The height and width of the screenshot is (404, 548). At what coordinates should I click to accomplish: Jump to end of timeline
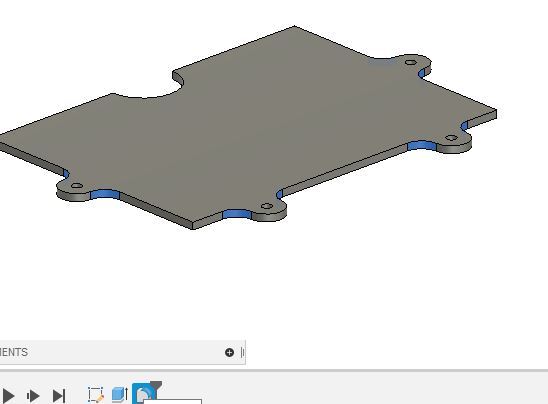click(x=59, y=396)
